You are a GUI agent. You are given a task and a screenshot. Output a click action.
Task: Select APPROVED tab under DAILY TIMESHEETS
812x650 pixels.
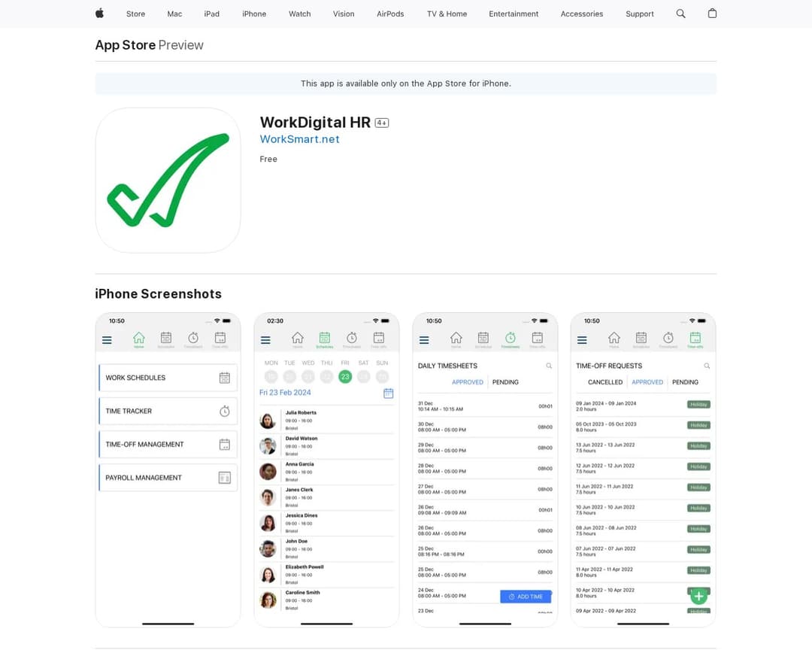467,382
